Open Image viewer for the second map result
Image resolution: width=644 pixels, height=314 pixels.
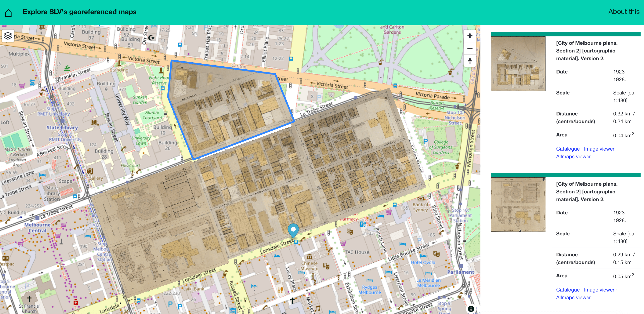[x=599, y=290]
